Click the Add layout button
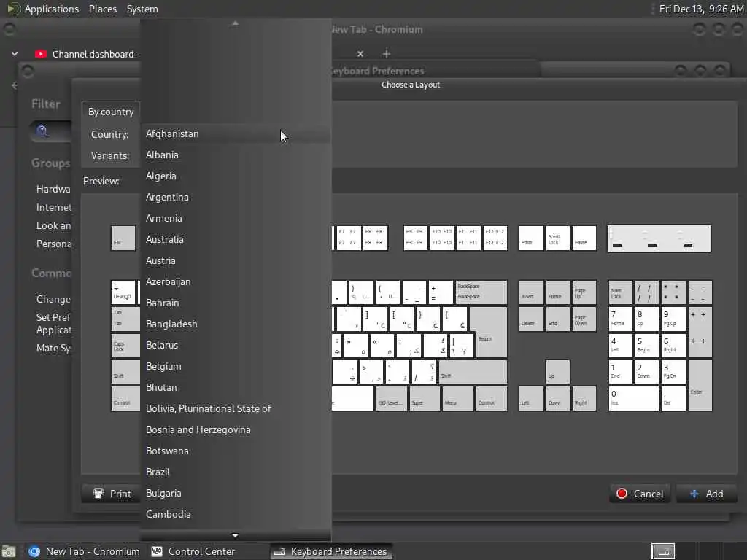The width and height of the screenshot is (747, 560). 706,494
